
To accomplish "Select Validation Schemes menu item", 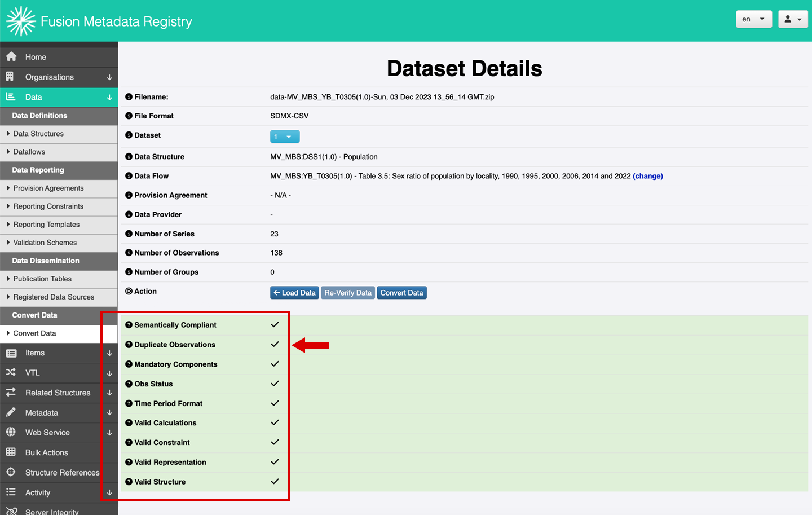I will click(45, 243).
